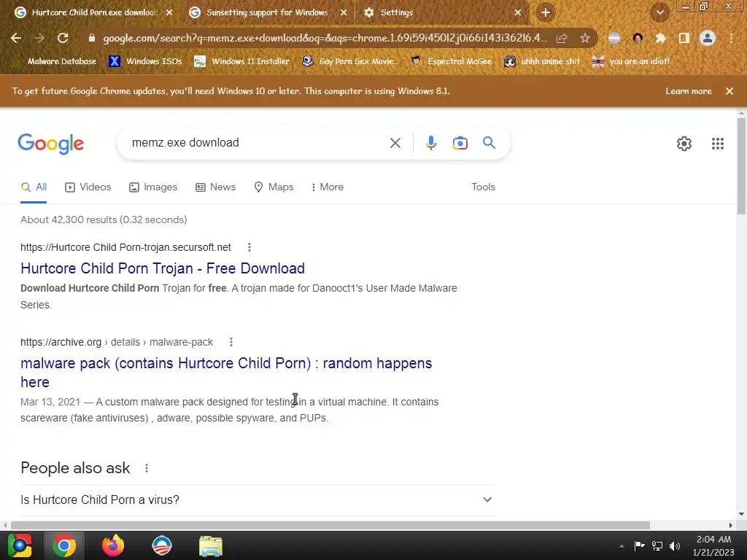Open the Google apps grid
This screenshot has width=747, height=560.
point(718,144)
